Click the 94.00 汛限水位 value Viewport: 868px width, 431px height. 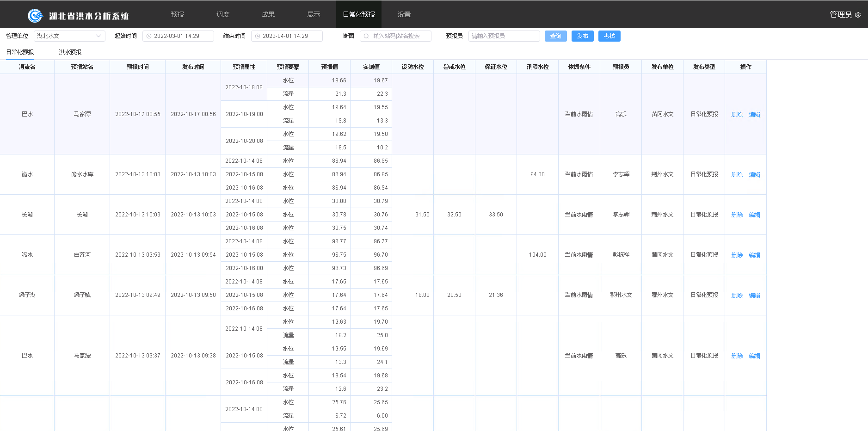538,174
